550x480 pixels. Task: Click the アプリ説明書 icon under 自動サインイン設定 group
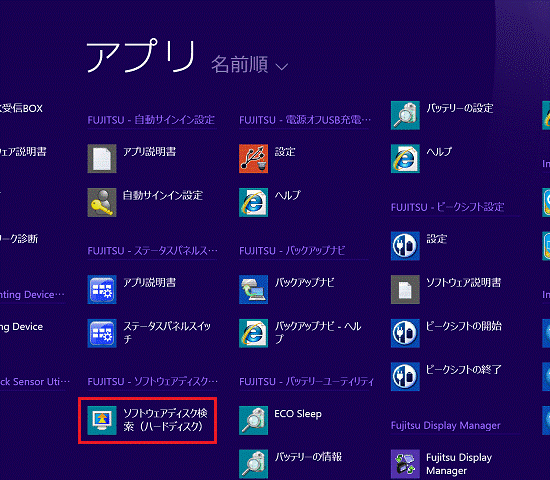pyautogui.click(x=102, y=159)
